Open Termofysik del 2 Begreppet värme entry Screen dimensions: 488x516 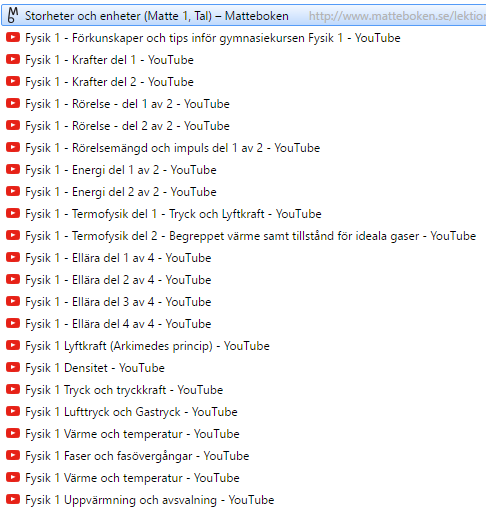tap(251, 236)
